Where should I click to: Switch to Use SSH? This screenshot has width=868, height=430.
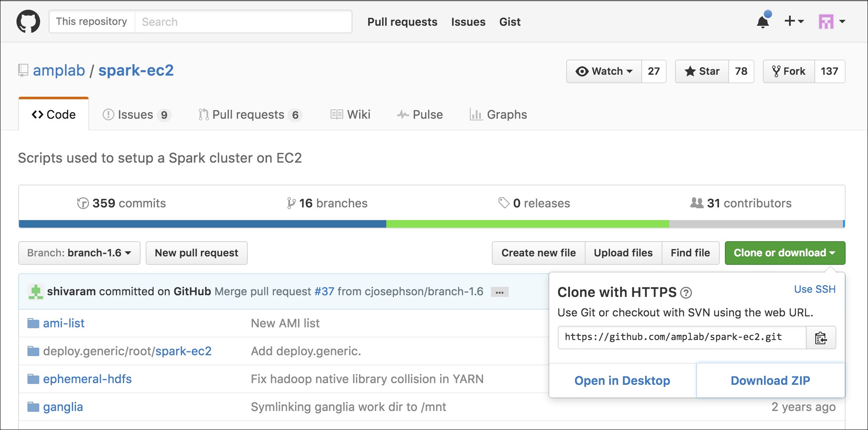[815, 289]
